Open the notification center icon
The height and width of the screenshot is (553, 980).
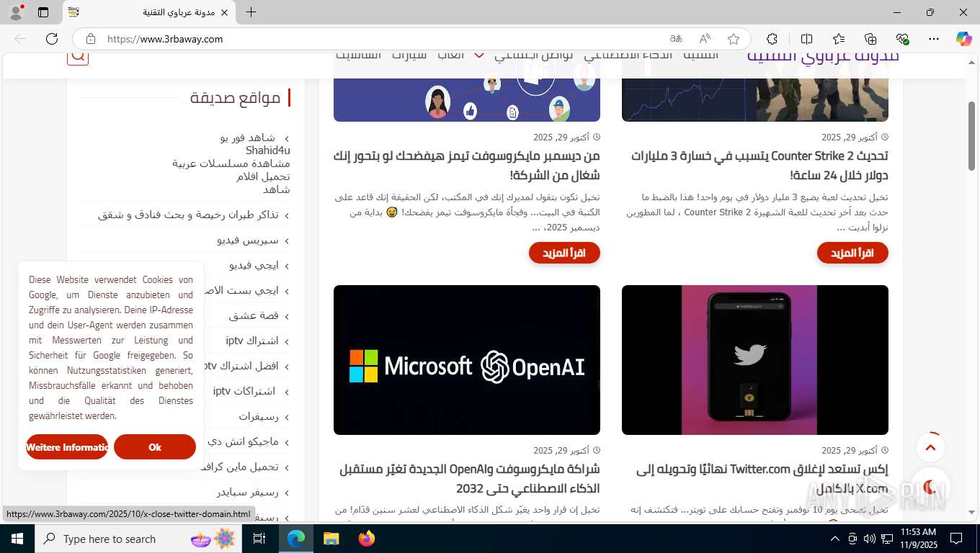click(956, 539)
